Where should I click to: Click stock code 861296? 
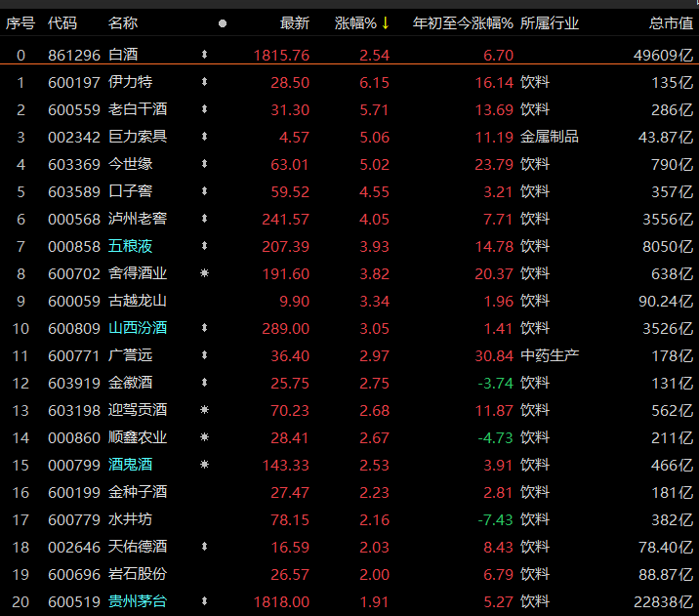(x=74, y=56)
